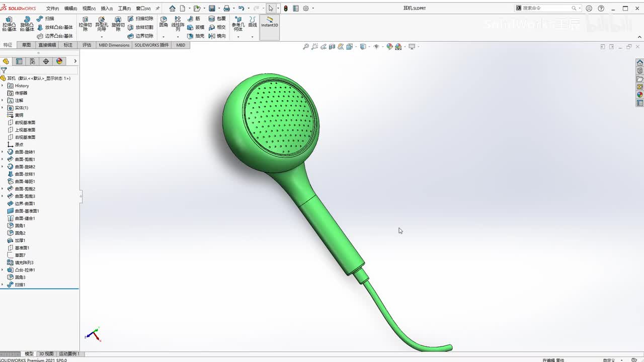Select the 黄铜 material entry
The width and height of the screenshot is (644, 362).
[x=15, y=115]
